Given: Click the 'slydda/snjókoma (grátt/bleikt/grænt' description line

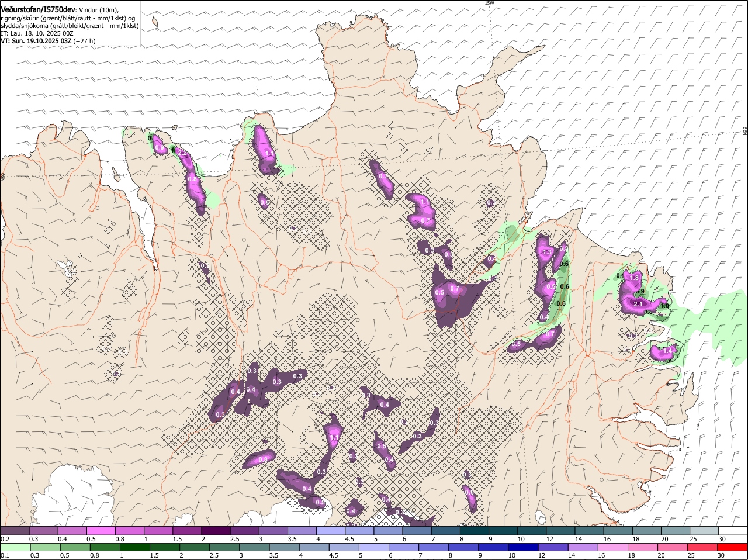Looking at the screenshot, I should click(70, 26).
